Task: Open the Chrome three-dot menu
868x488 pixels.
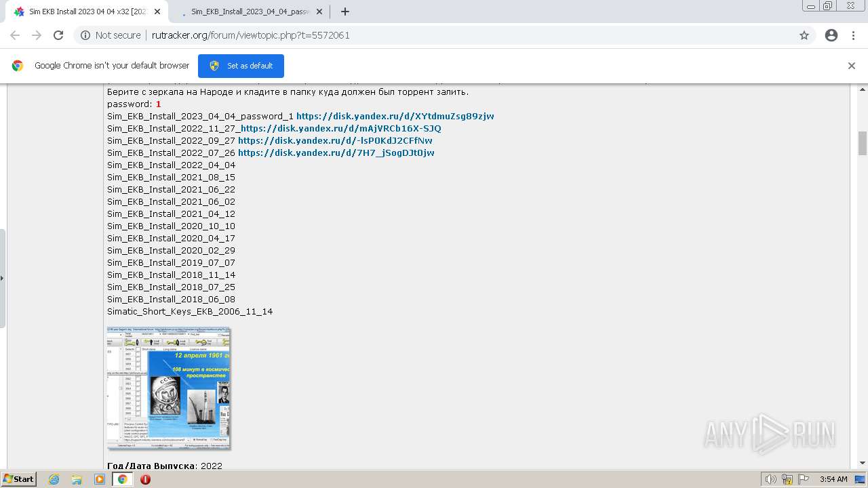Action: (853, 35)
